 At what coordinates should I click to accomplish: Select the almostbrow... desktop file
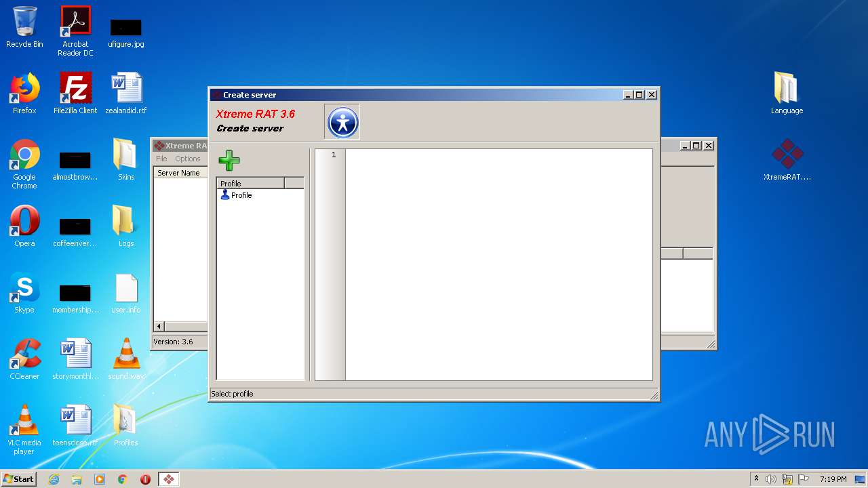click(75, 165)
